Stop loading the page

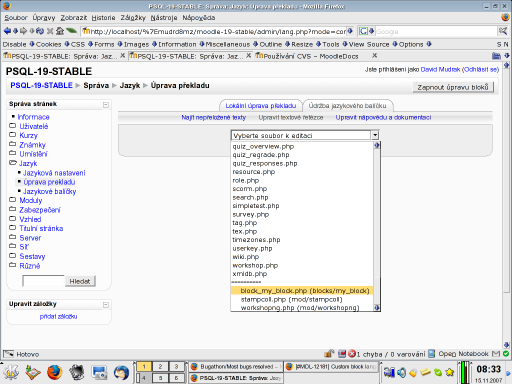(x=50, y=31)
